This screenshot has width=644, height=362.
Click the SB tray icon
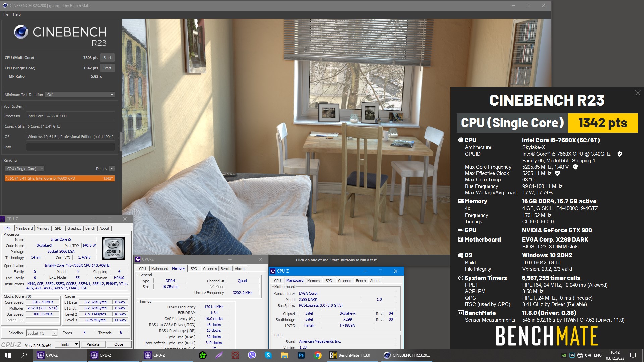(572, 355)
